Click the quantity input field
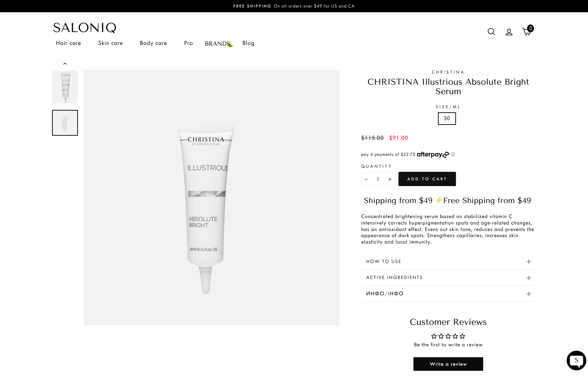The width and height of the screenshot is (588, 380). click(x=378, y=179)
